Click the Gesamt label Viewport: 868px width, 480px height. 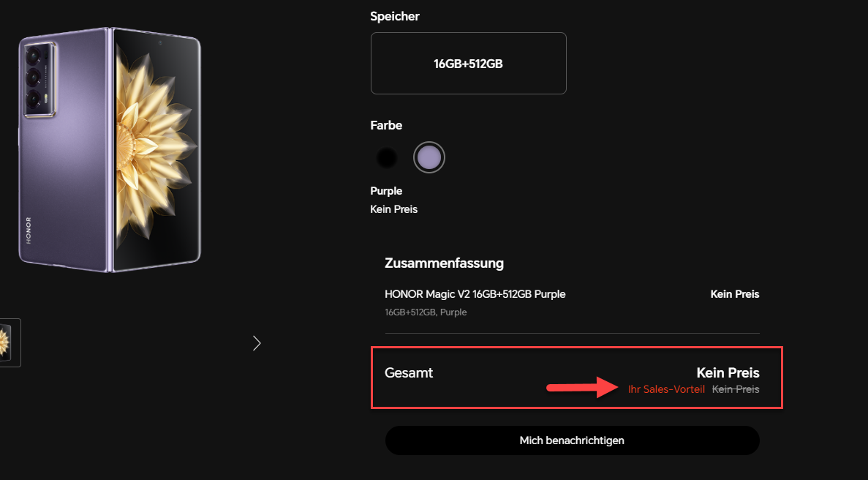tap(409, 372)
